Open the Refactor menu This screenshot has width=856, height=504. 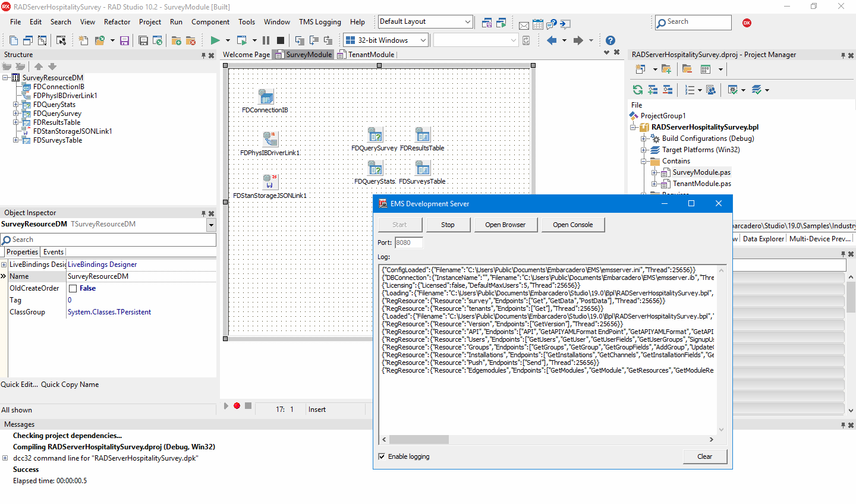[117, 22]
